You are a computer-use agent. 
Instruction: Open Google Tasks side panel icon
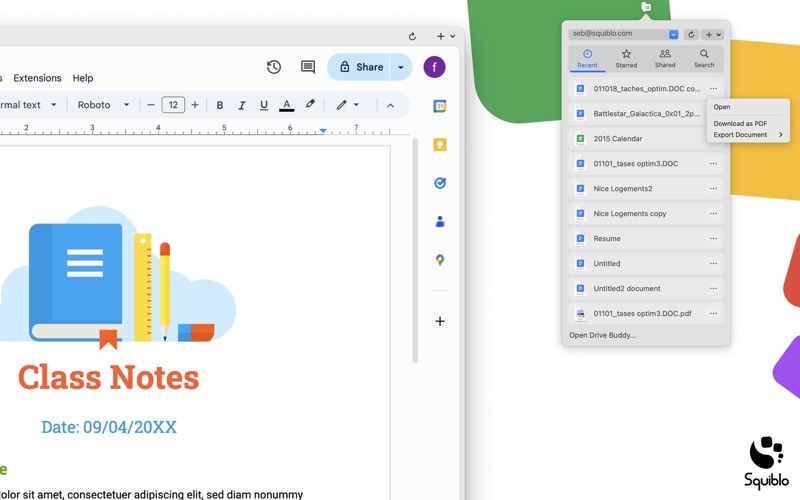click(x=439, y=183)
